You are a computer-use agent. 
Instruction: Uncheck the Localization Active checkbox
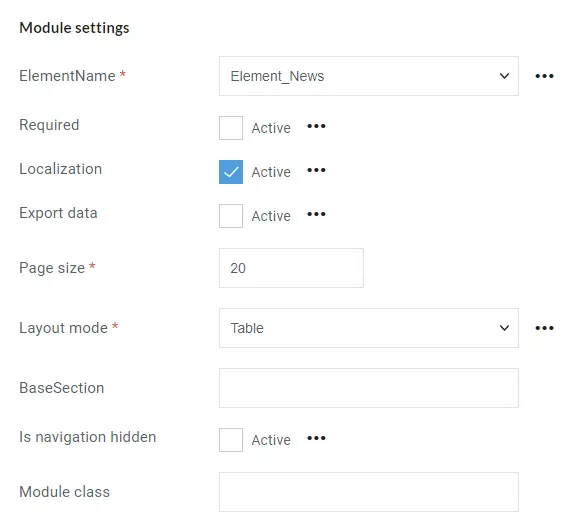pyautogui.click(x=231, y=172)
